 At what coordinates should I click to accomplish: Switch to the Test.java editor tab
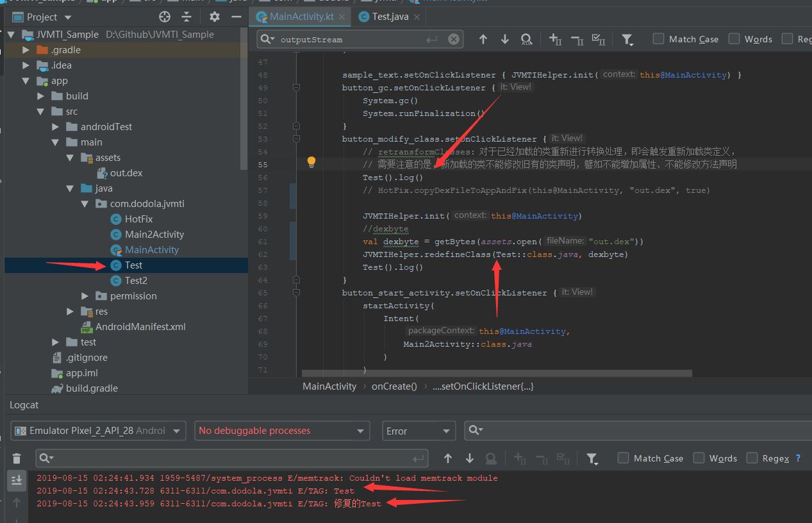point(388,17)
